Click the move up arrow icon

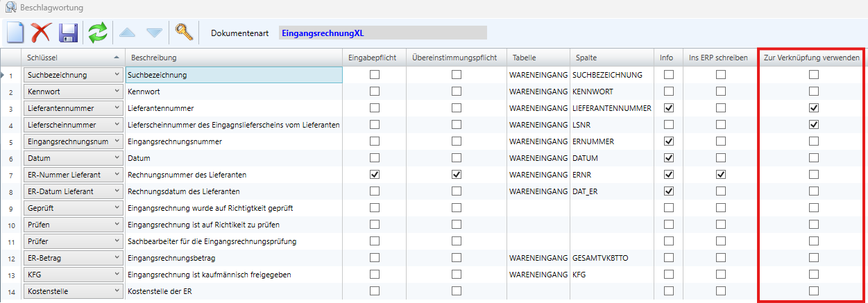[x=127, y=33]
